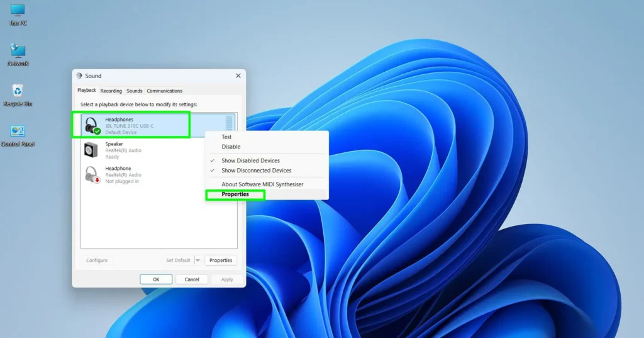The width and height of the screenshot is (644, 338).
Task: Click the Configure button
Action: (97, 261)
